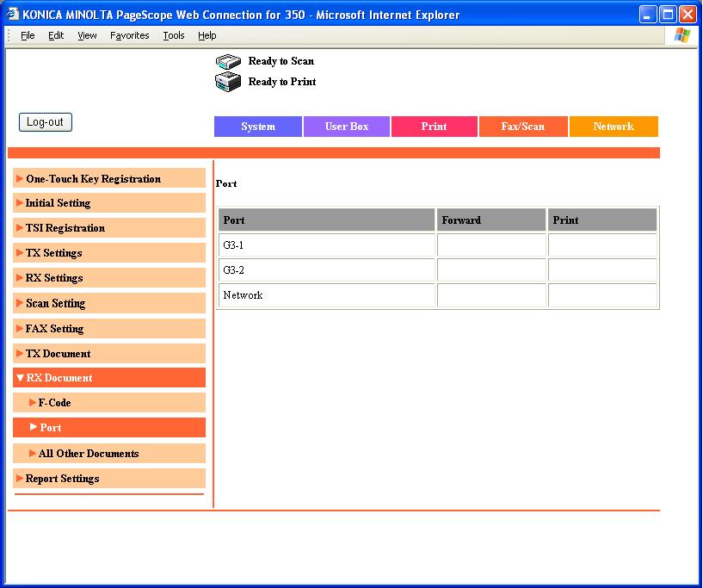Select the Print tab
Screen dimensions: 703x588
[x=435, y=127]
